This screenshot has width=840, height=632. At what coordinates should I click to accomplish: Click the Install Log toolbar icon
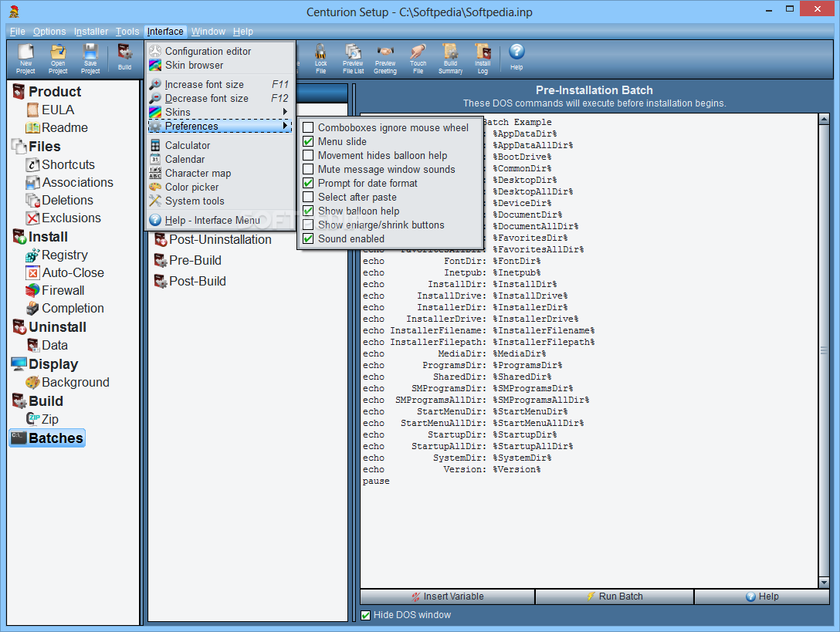click(483, 59)
